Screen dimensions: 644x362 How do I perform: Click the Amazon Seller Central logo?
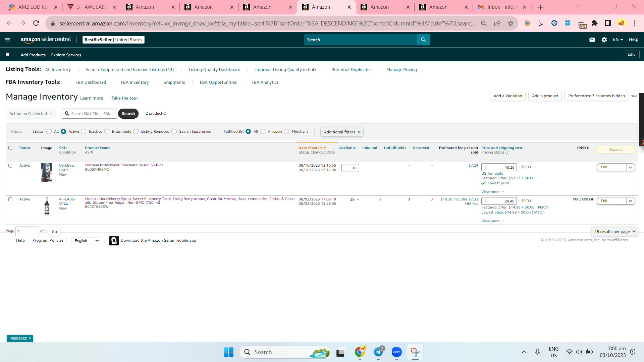pyautogui.click(x=46, y=40)
